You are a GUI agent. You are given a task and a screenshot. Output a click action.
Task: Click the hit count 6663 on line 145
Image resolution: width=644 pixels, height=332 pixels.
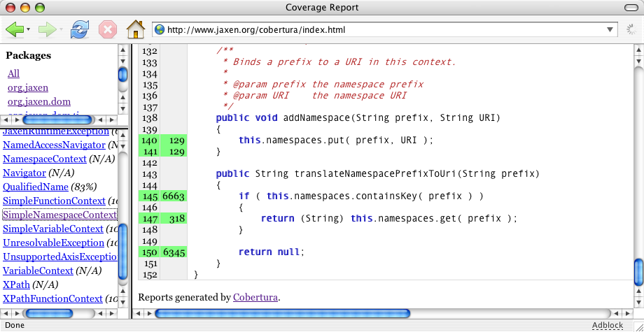[174, 196]
